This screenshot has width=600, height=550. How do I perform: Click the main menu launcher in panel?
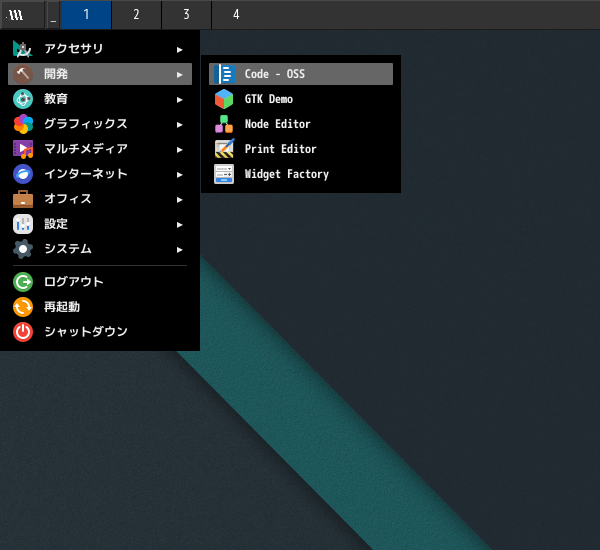[16, 15]
